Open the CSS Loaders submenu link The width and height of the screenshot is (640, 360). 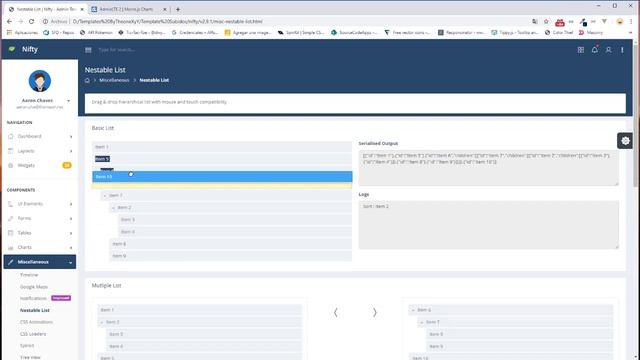coord(33,334)
